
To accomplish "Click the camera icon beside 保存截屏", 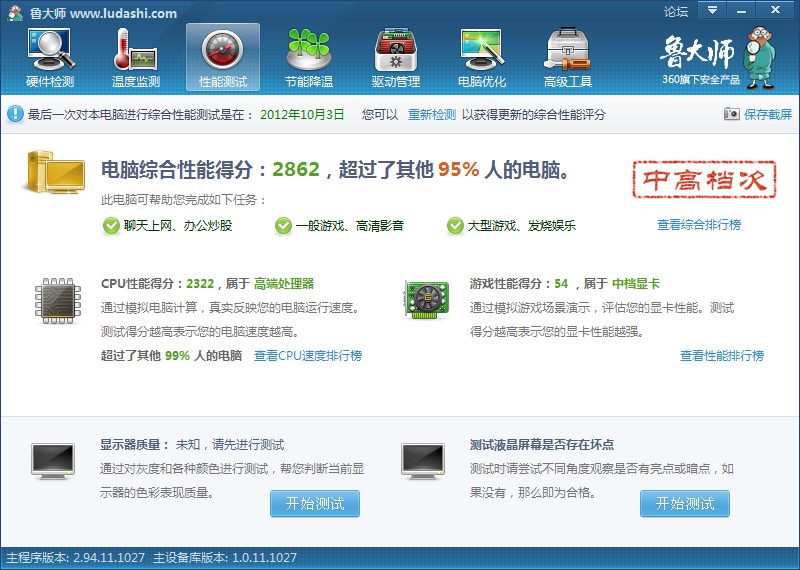I will tap(731, 114).
